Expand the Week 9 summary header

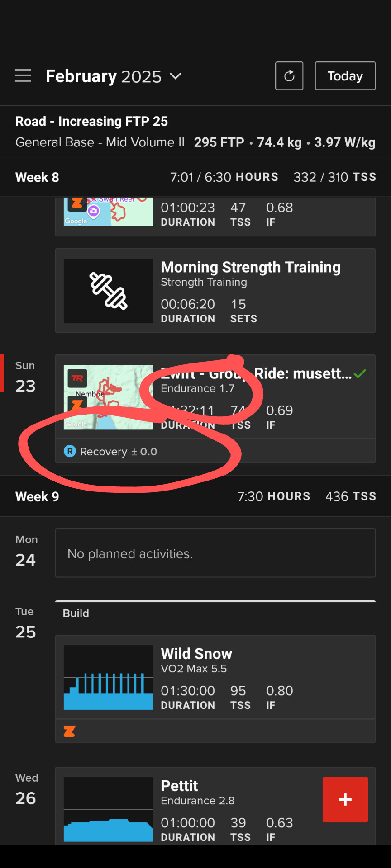pos(195,496)
